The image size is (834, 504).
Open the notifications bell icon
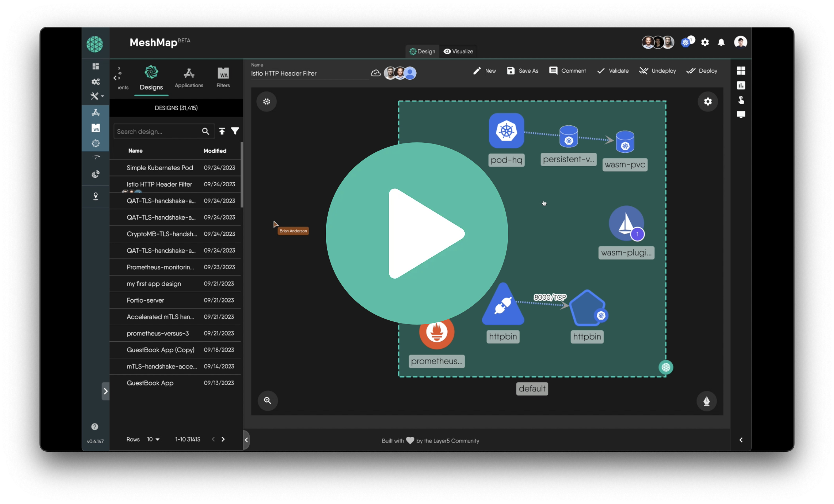(x=721, y=42)
